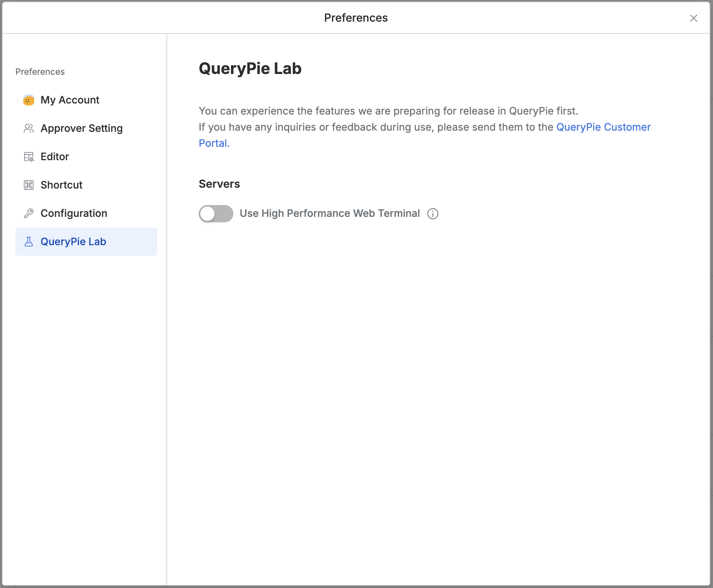Screen dimensions: 713x588
Task: Select the QueryPie Lab sidebar entry
Action: point(73,242)
